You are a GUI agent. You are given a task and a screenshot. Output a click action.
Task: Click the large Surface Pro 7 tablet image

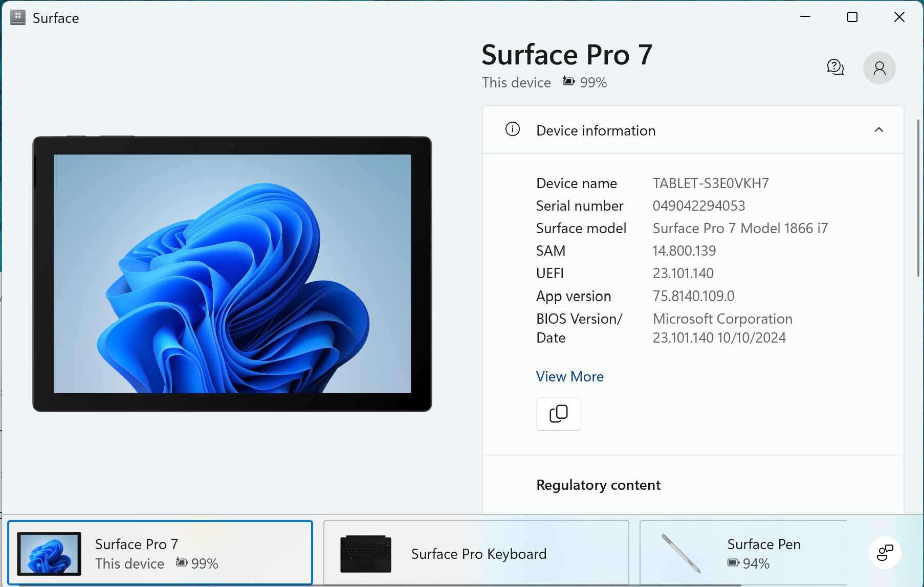232,274
